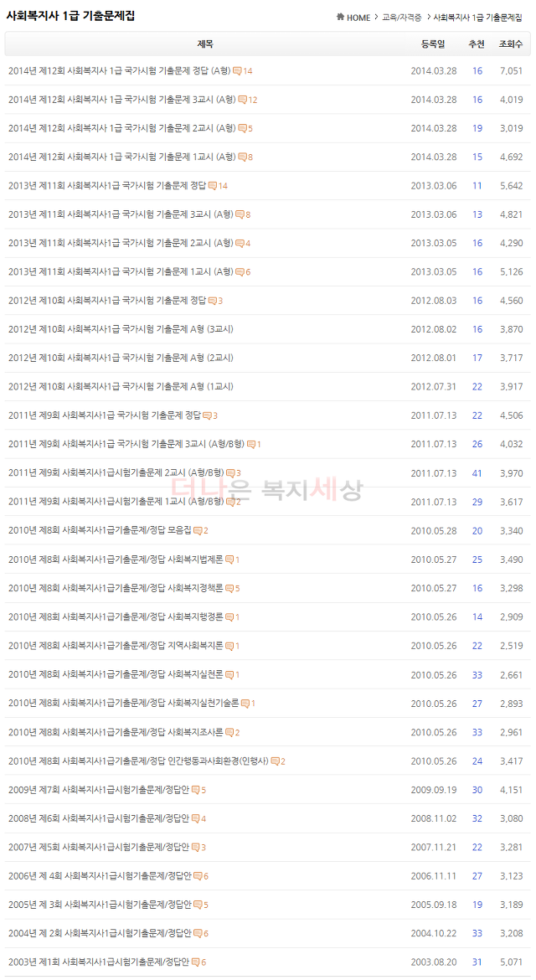
Task: Click comment icon on 2014년 제12회 1교시 post
Action: coord(242,157)
